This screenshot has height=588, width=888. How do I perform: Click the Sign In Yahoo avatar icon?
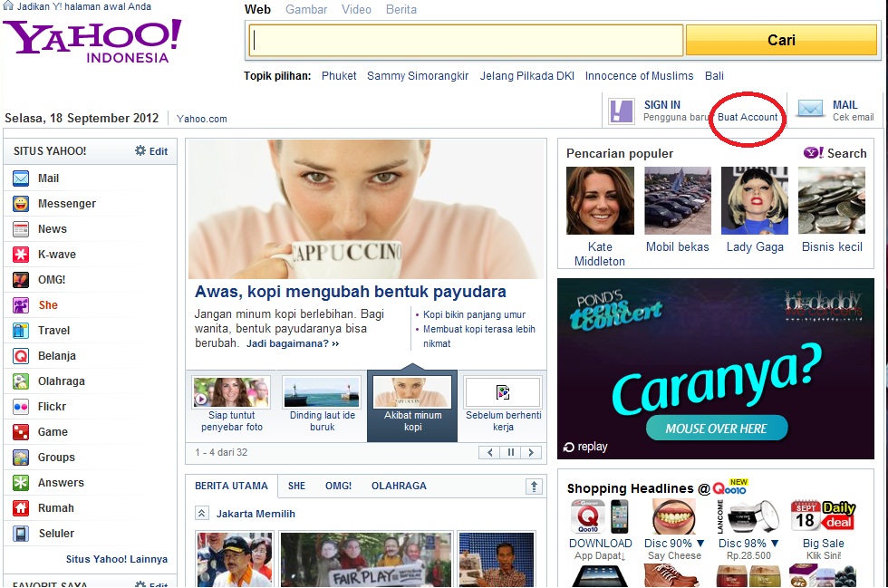click(622, 111)
